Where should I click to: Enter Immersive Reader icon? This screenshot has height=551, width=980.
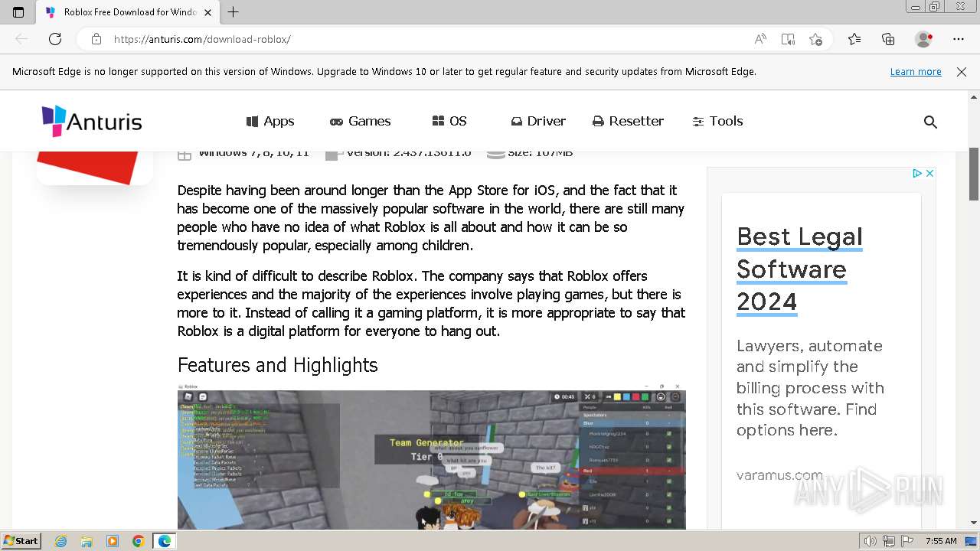point(788,39)
